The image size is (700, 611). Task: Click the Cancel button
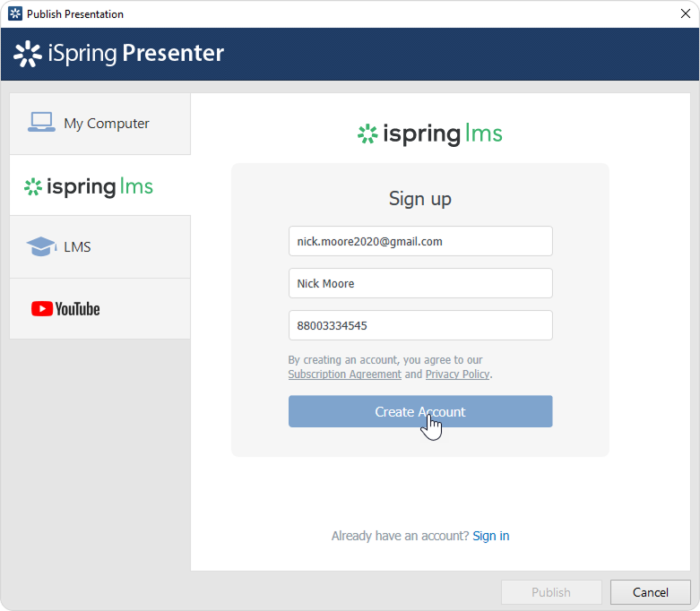point(650,592)
